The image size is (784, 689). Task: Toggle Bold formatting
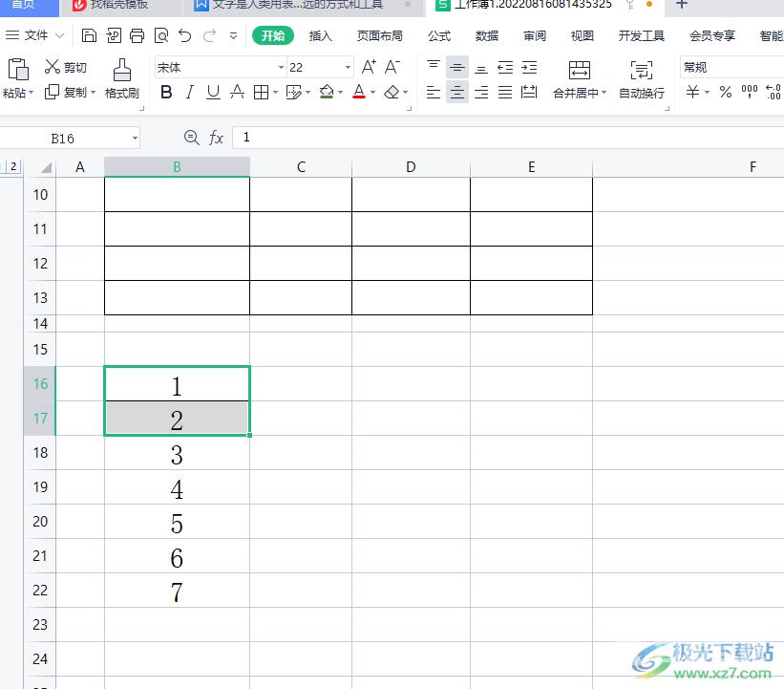pyautogui.click(x=166, y=92)
